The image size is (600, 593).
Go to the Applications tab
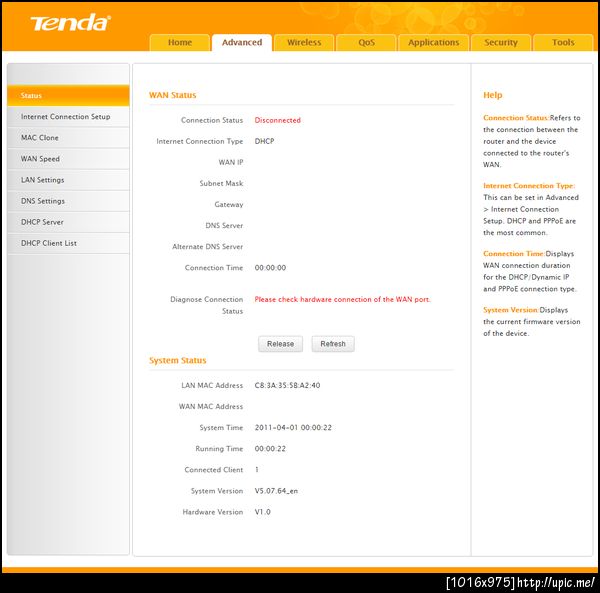click(434, 42)
